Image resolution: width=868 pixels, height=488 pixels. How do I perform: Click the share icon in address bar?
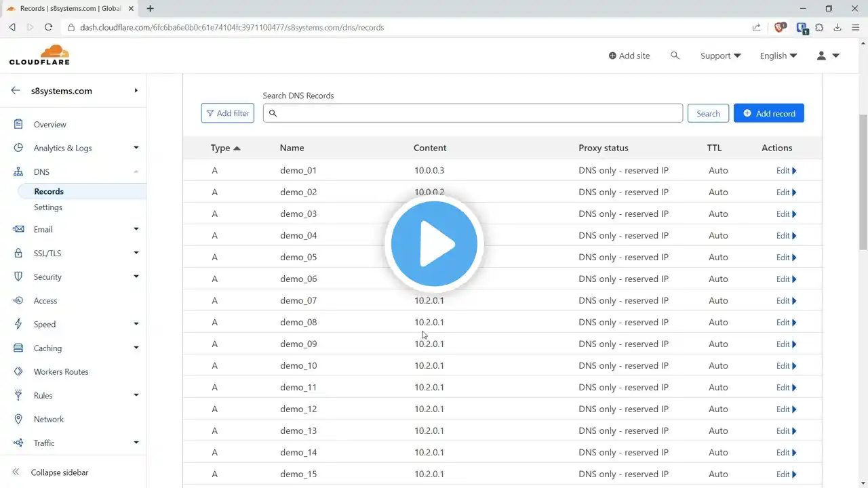click(756, 27)
